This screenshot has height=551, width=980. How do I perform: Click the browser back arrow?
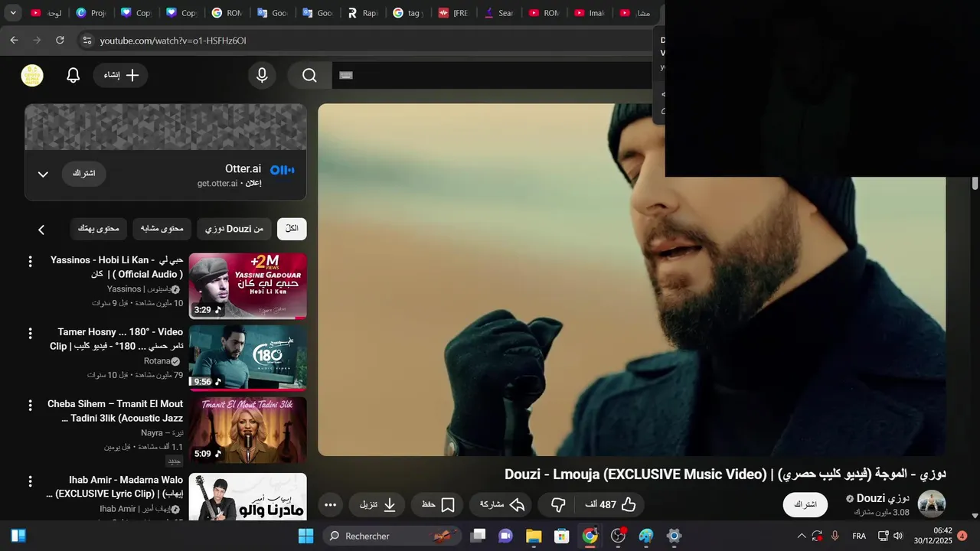[x=14, y=40]
